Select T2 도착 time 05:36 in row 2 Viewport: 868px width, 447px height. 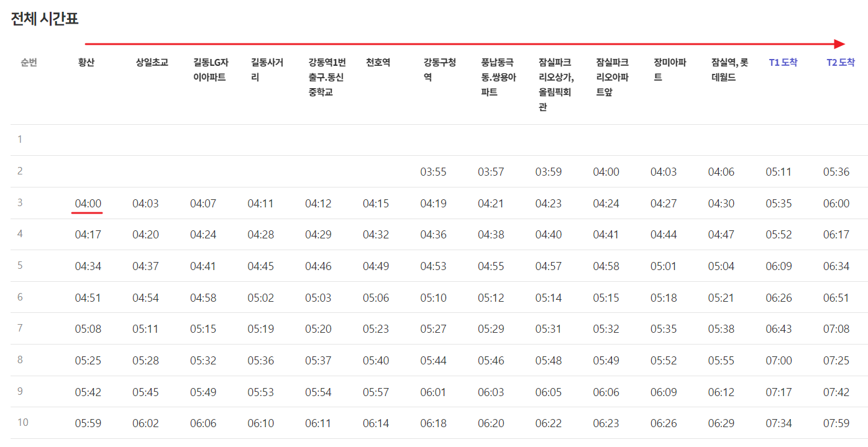[x=836, y=172]
